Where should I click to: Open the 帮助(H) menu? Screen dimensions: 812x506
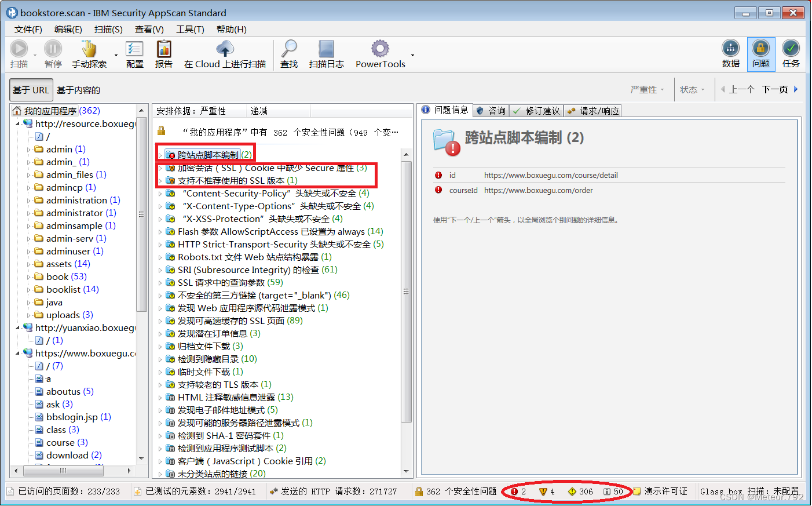tap(231, 29)
